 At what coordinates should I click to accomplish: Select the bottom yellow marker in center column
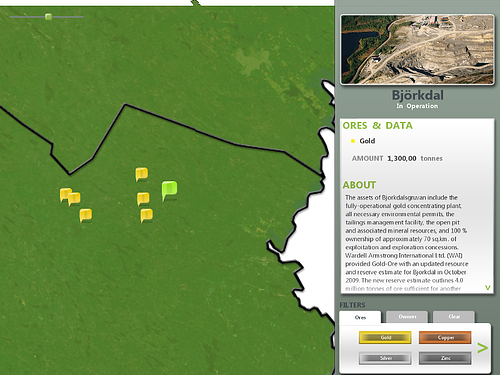point(147,215)
